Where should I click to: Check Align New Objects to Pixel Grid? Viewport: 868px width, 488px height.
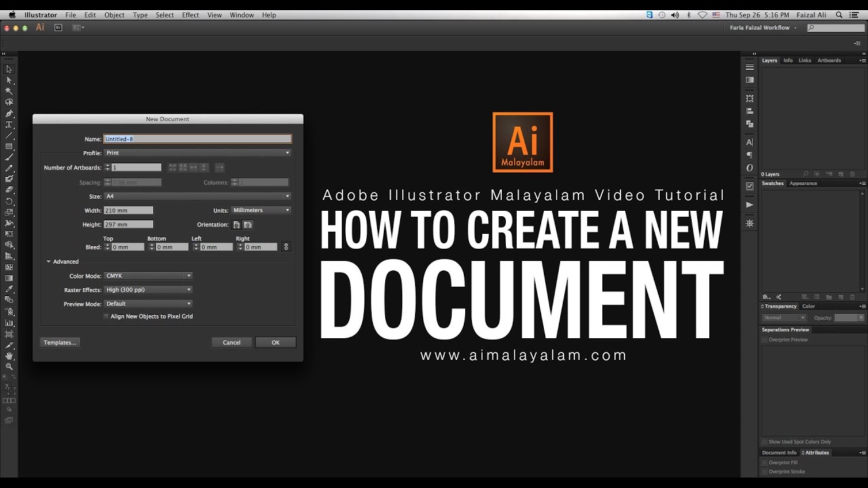click(106, 317)
